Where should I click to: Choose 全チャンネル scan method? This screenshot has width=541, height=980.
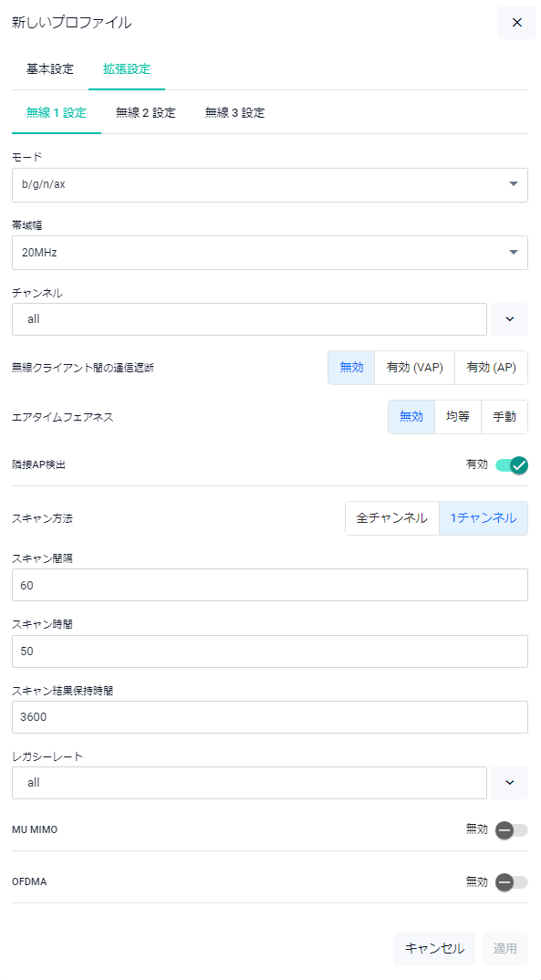(392, 518)
